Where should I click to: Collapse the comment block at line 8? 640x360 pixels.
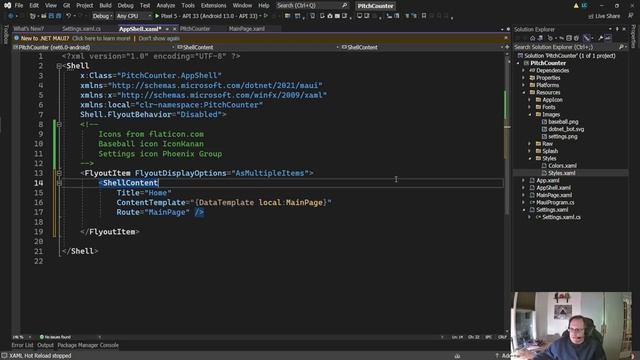59,124
